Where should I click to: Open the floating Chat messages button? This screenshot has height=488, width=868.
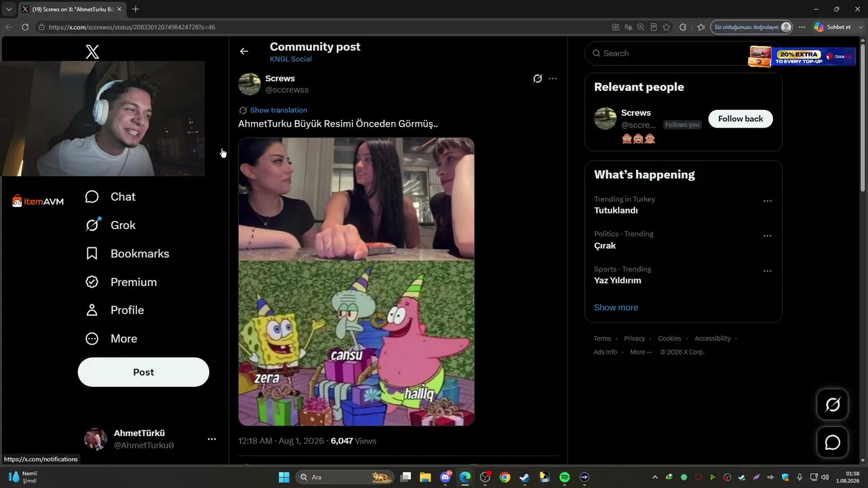(x=833, y=443)
